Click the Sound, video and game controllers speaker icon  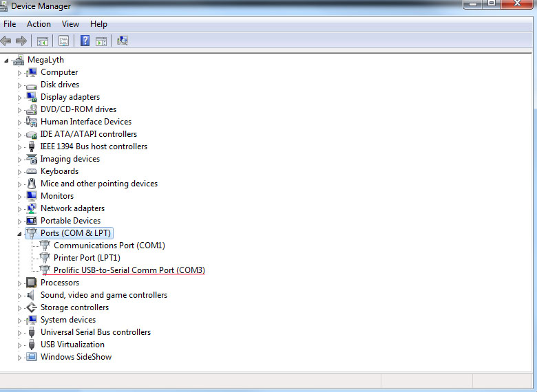click(x=31, y=295)
